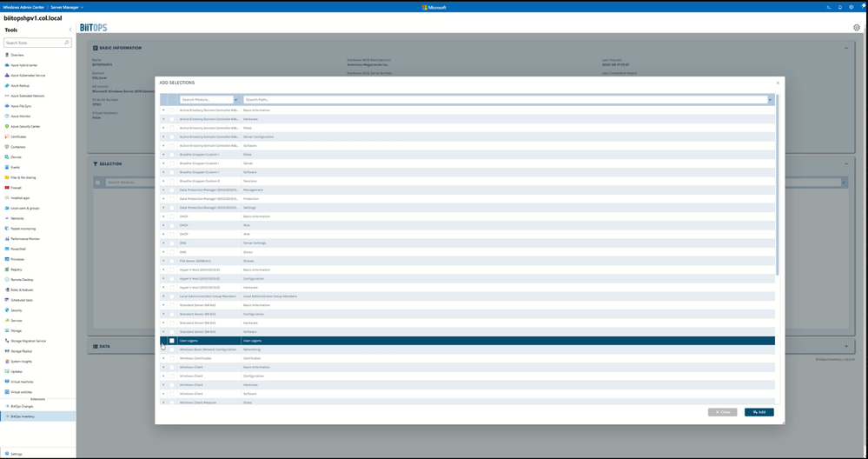Open Registry tool icon

7,269
